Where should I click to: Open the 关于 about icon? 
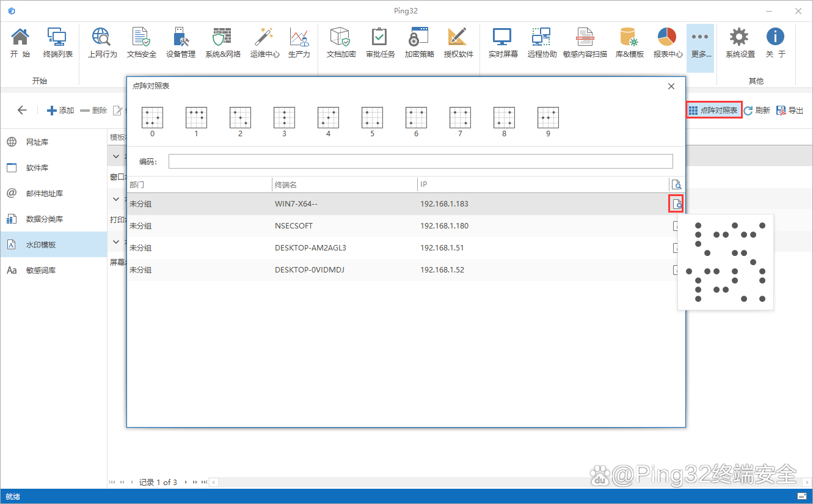pos(775,43)
